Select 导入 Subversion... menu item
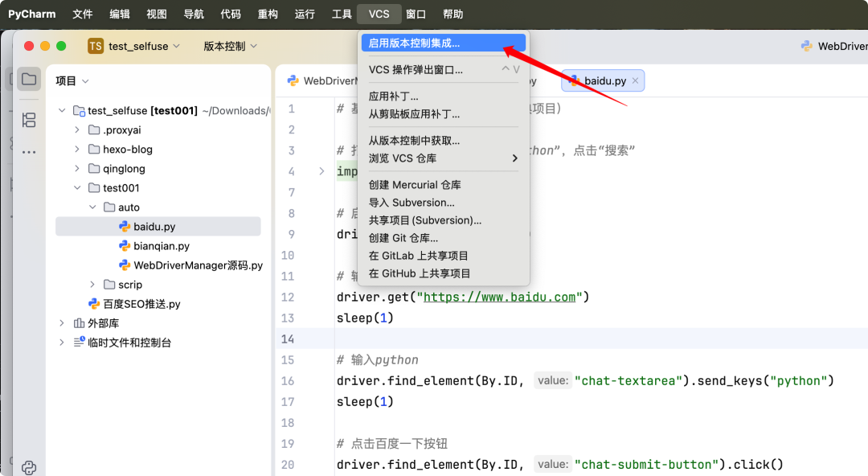The height and width of the screenshot is (476, 868). (443, 203)
